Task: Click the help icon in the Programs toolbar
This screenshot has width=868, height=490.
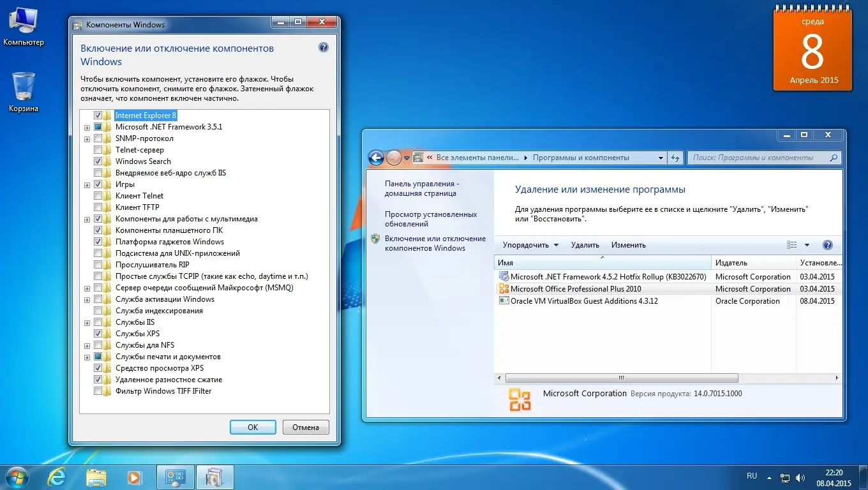Action: [828, 245]
